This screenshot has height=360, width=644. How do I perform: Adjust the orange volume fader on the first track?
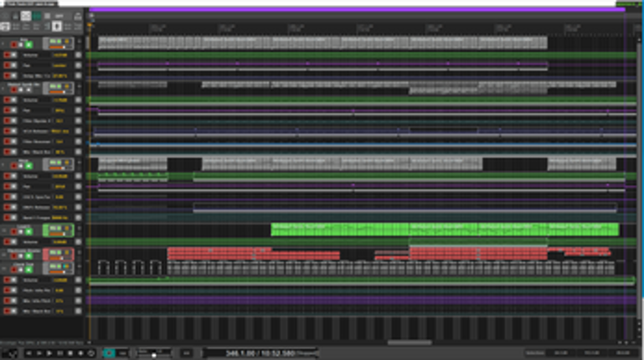pos(58,47)
